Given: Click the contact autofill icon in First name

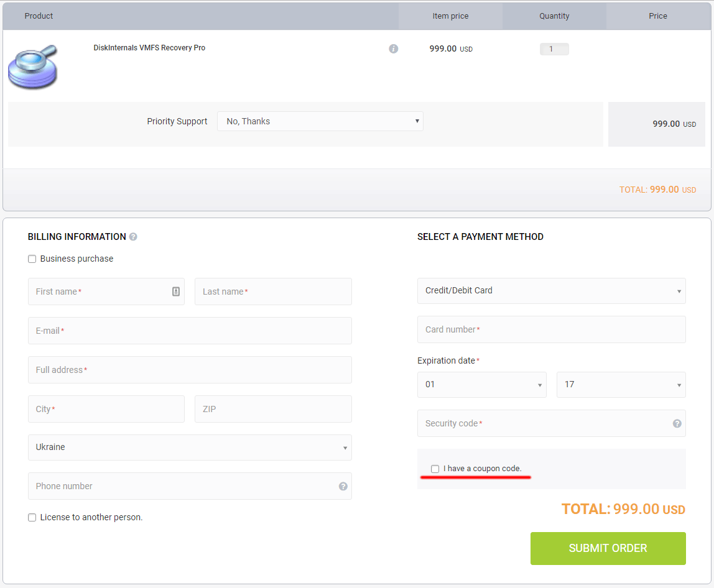Looking at the screenshot, I should coord(176,292).
